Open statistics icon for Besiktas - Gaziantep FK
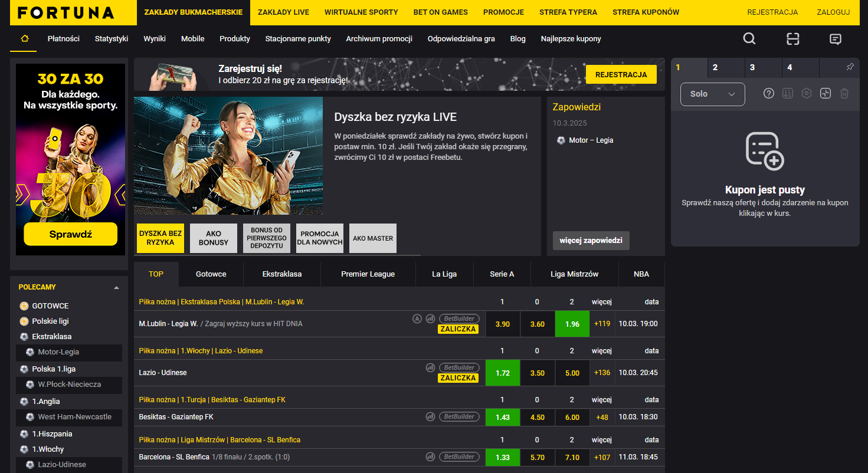This screenshot has width=868, height=473. click(430, 416)
